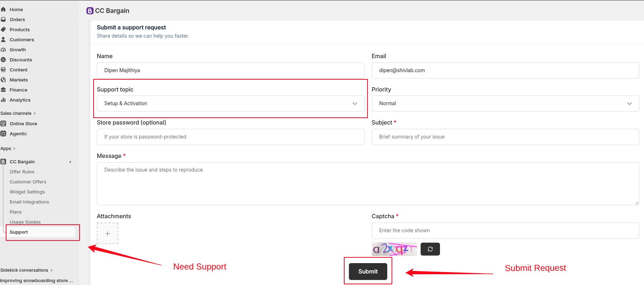The width and height of the screenshot is (644, 285).
Task: Open Orders via its sidebar icon
Action: [3, 19]
